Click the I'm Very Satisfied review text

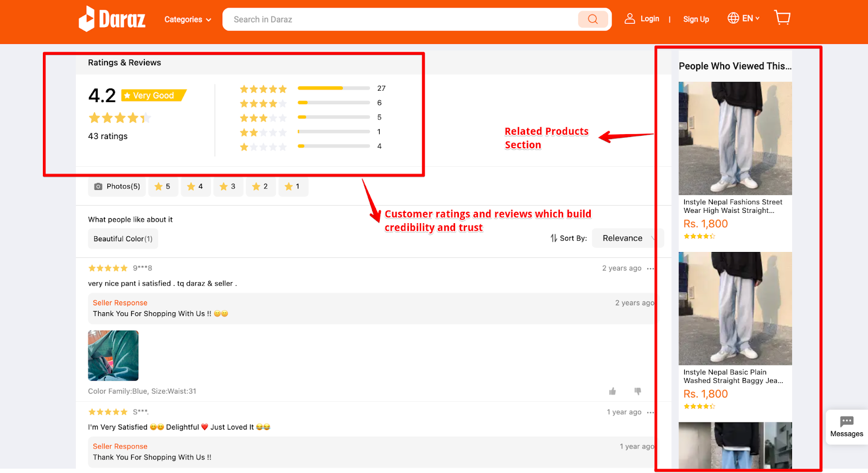tap(179, 427)
